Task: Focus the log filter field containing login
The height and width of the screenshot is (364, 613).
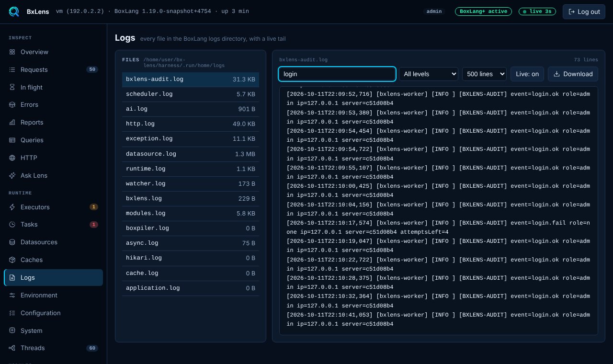Action: pos(337,74)
